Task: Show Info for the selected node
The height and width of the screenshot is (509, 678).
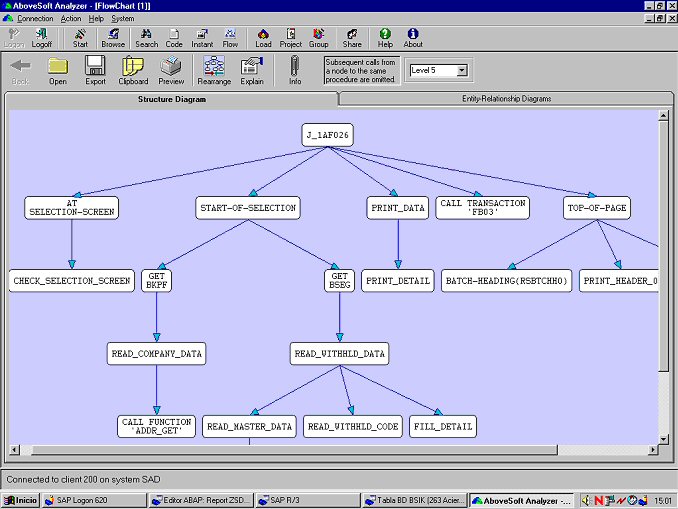Action: click(x=295, y=70)
